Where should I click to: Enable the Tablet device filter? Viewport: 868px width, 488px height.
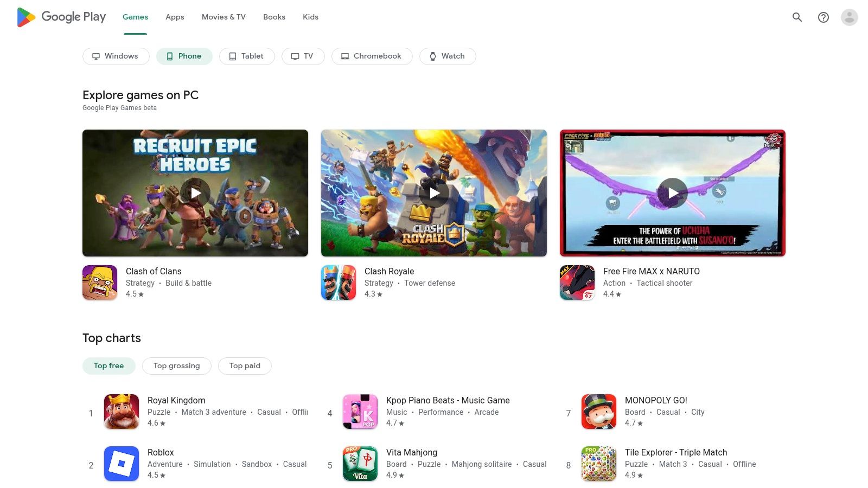[x=247, y=56]
